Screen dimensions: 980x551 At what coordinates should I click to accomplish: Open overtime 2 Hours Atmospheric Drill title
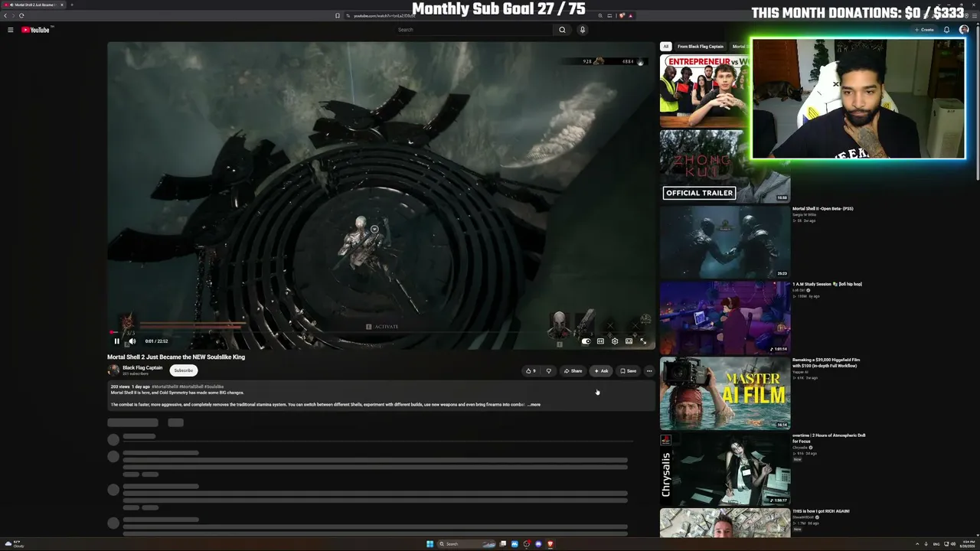coord(829,439)
